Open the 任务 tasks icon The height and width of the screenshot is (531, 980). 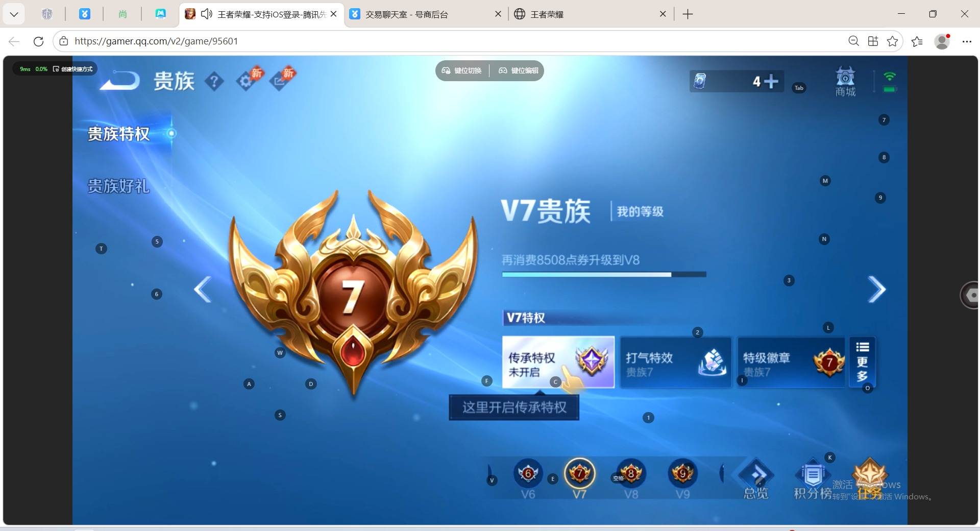(x=870, y=479)
